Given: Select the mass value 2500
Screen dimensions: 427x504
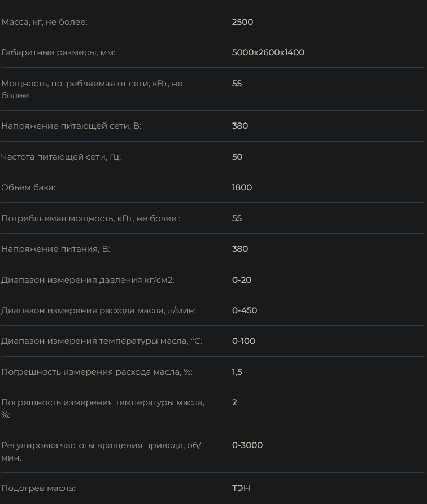Looking at the screenshot, I should (242, 22).
